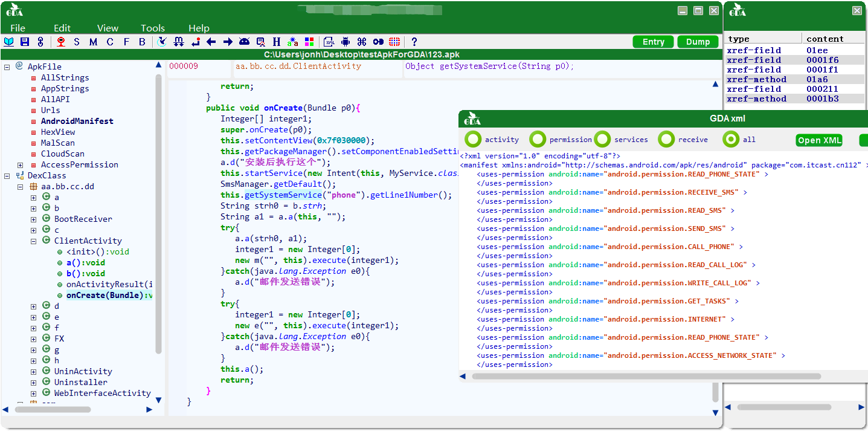
Task: Expand the AccessPermission tree node
Action: 21,165
